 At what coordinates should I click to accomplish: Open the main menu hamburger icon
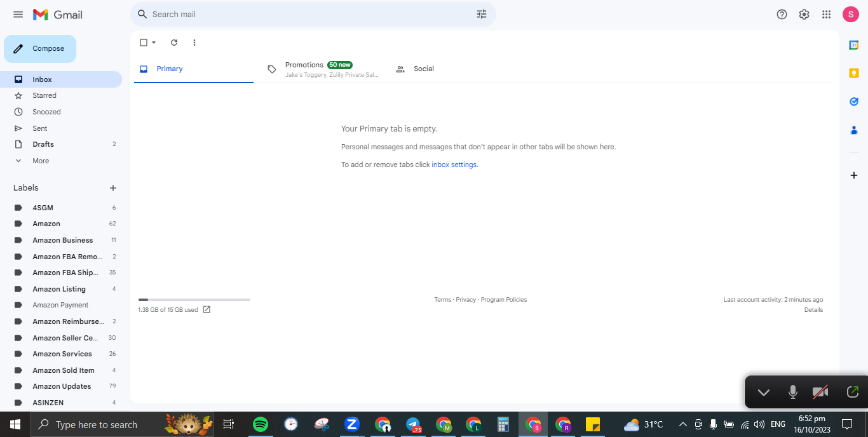[18, 14]
